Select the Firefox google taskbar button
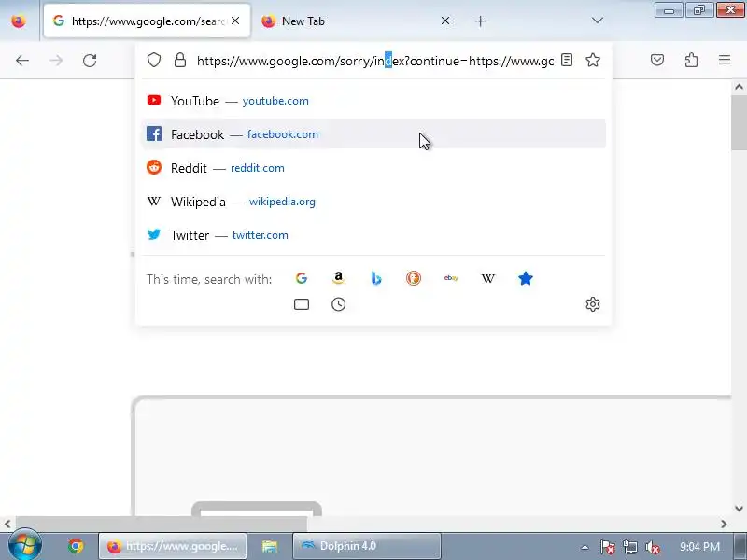Viewport: 747px width, 560px height. coord(173,546)
